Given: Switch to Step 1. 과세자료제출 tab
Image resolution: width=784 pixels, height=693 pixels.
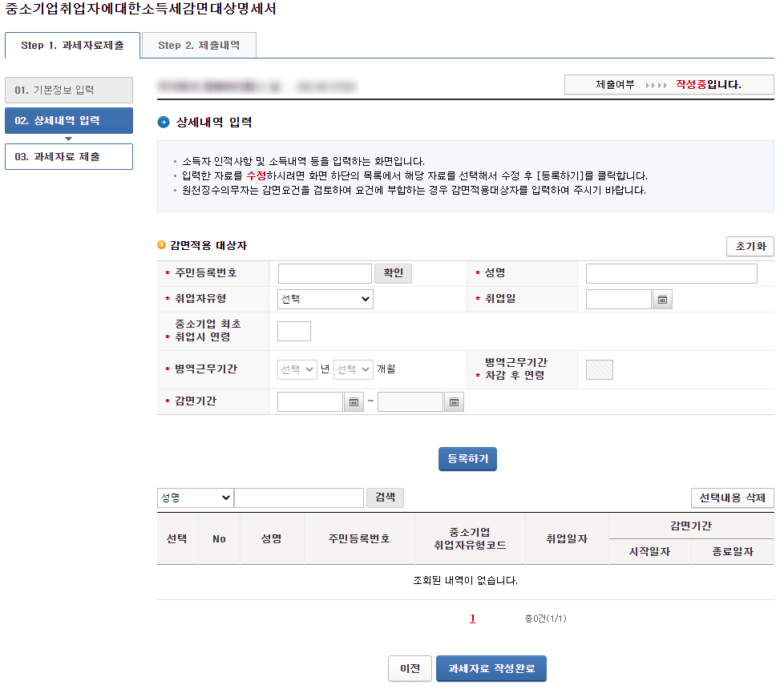Looking at the screenshot, I should [x=72, y=46].
